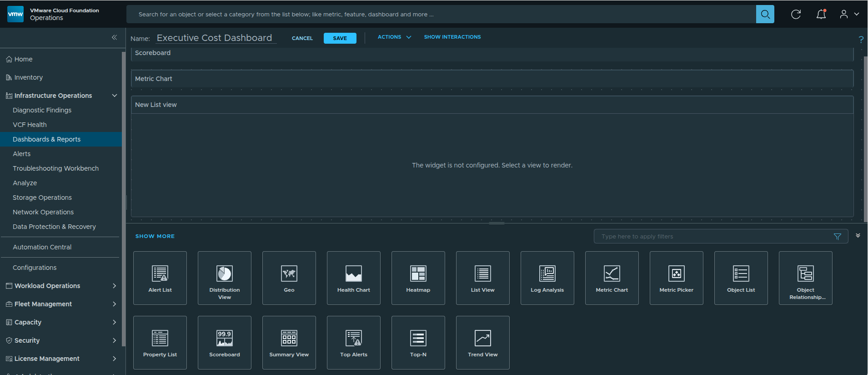Add the Top Alerts widget

[x=354, y=343]
